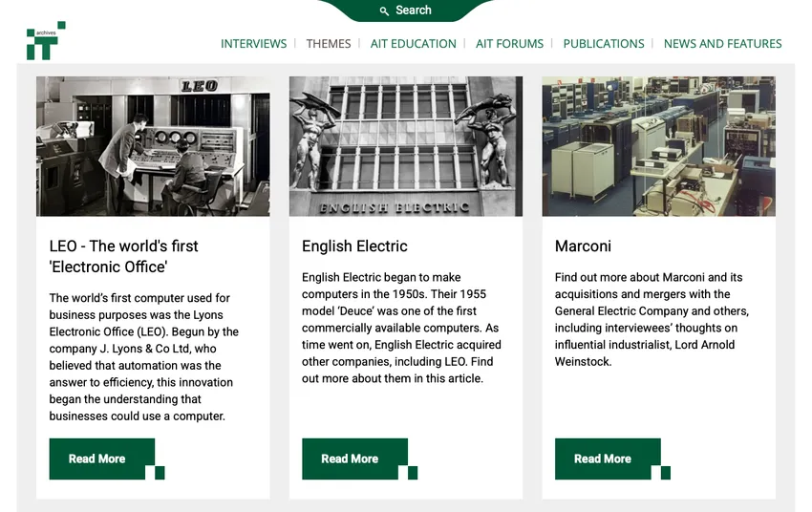Click the LEO computer room photo
This screenshot has height=512, width=812.
coord(153,146)
